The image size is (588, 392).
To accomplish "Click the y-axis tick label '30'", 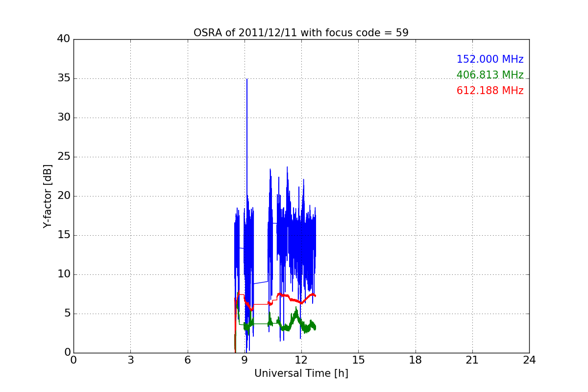I will [64, 118].
